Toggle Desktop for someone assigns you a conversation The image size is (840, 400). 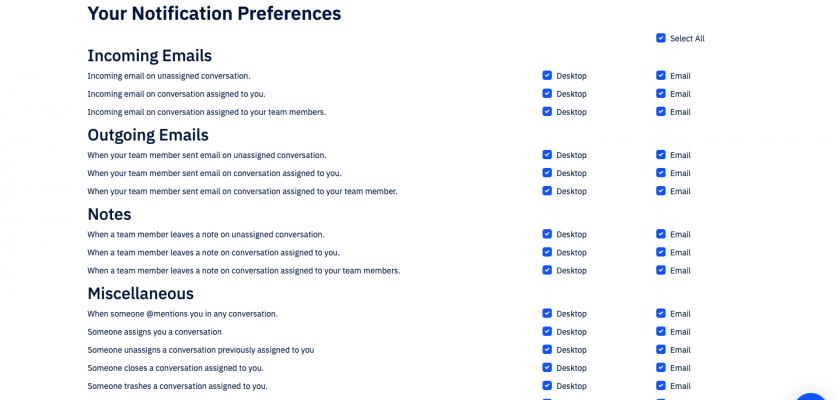point(547,331)
